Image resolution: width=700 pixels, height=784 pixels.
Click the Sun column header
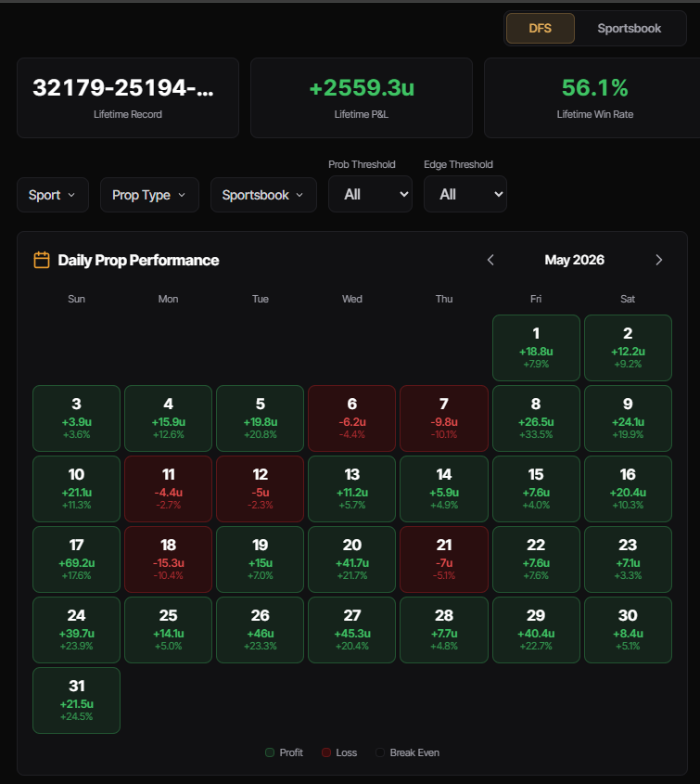[x=76, y=299]
